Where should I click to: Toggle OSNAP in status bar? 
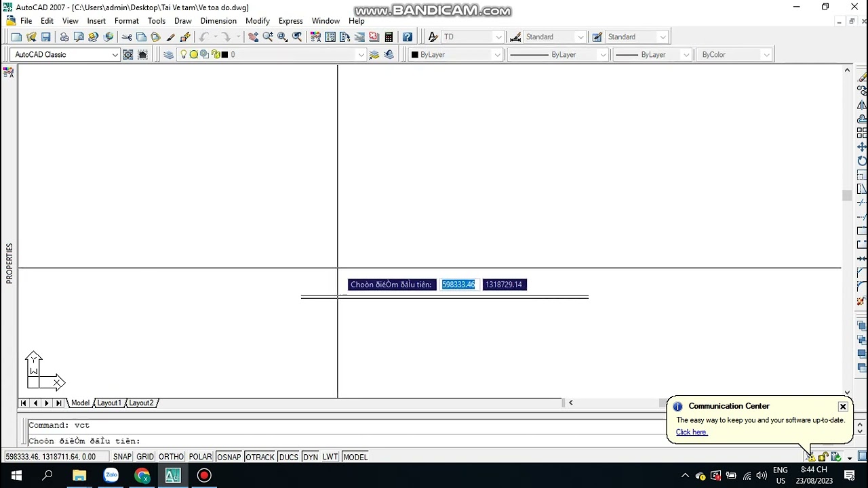(229, 457)
